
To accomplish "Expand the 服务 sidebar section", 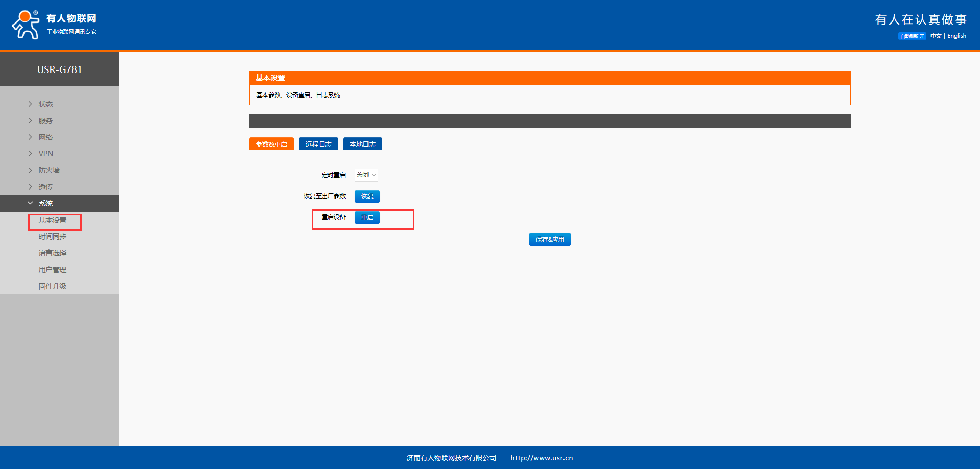I will tap(45, 121).
